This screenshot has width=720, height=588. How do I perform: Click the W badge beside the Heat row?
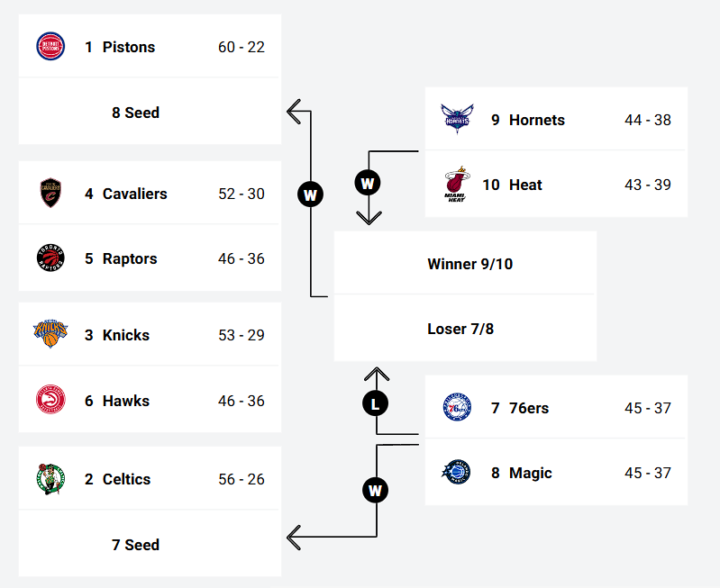click(x=368, y=184)
